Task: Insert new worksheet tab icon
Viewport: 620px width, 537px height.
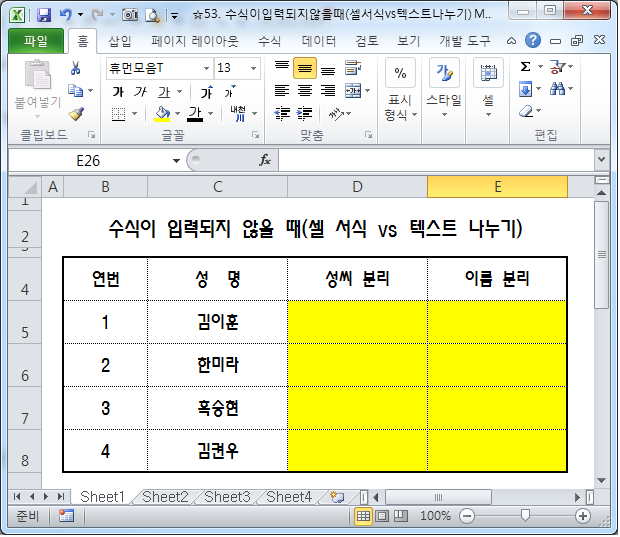Action: coord(337,497)
